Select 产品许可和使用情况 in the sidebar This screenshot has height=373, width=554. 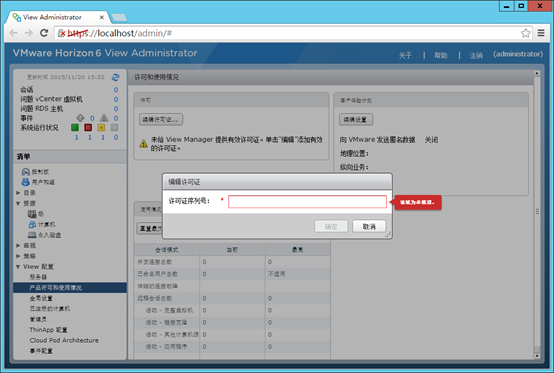pos(70,288)
